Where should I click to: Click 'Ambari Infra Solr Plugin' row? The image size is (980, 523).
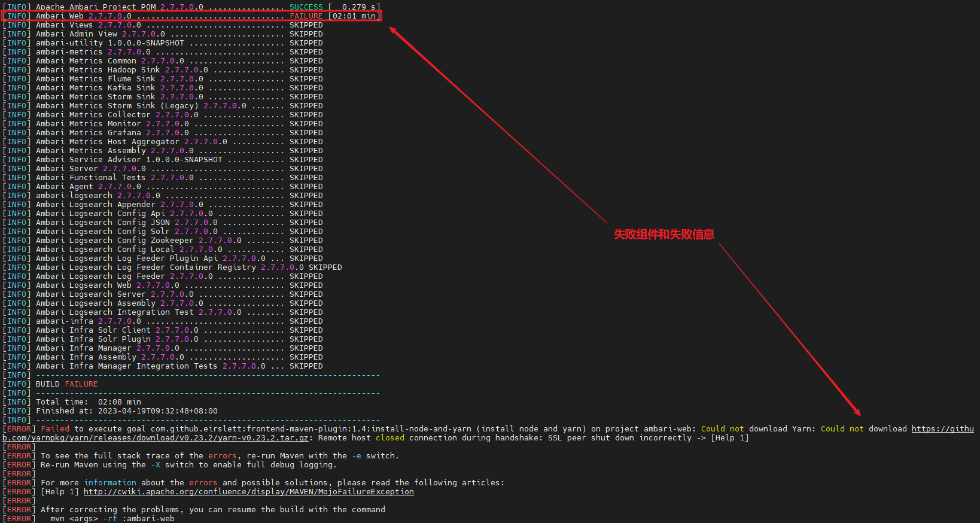163,339
